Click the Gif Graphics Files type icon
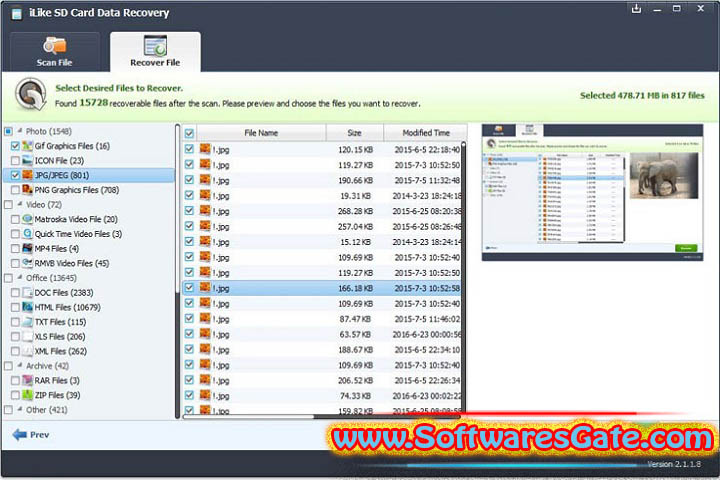Image resolution: width=720 pixels, height=480 pixels. click(x=28, y=146)
